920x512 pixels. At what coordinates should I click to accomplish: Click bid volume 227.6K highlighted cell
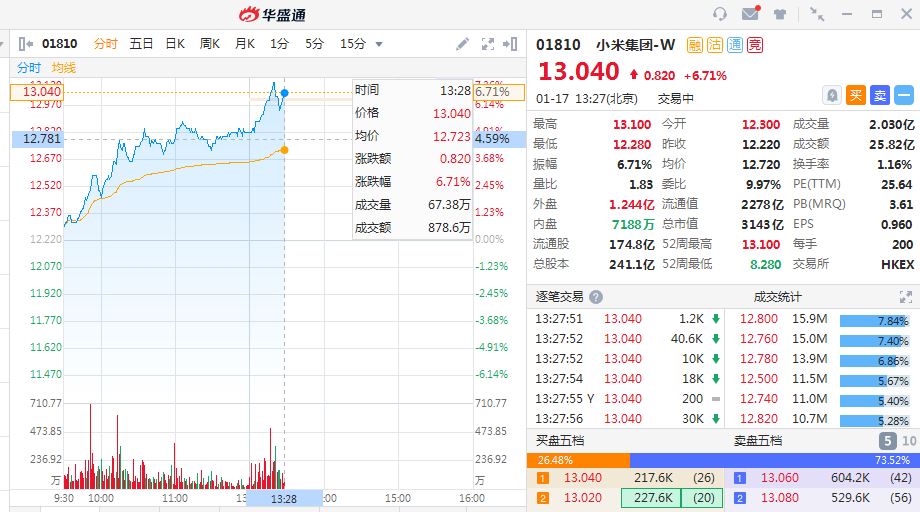point(651,498)
